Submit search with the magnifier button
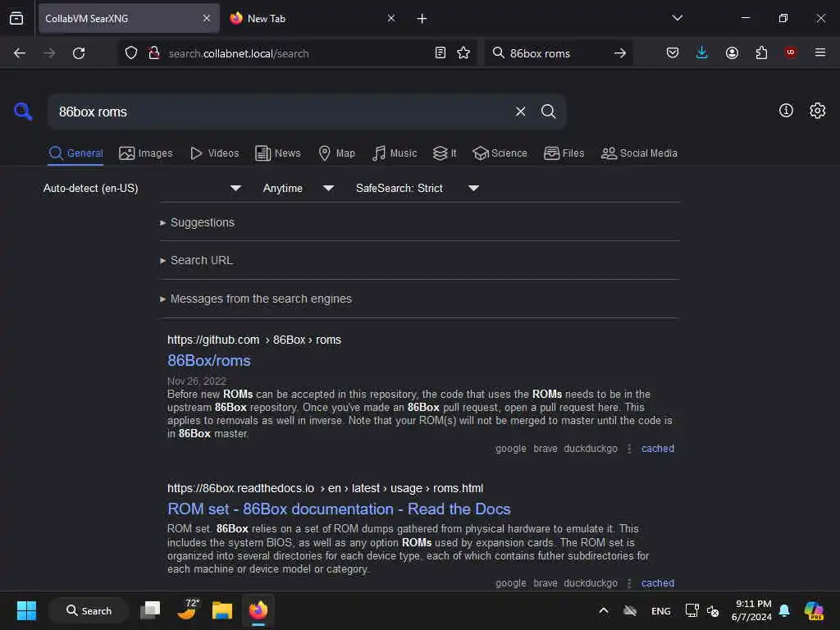This screenshot has height=630, width=840. (x=548, y=112)
